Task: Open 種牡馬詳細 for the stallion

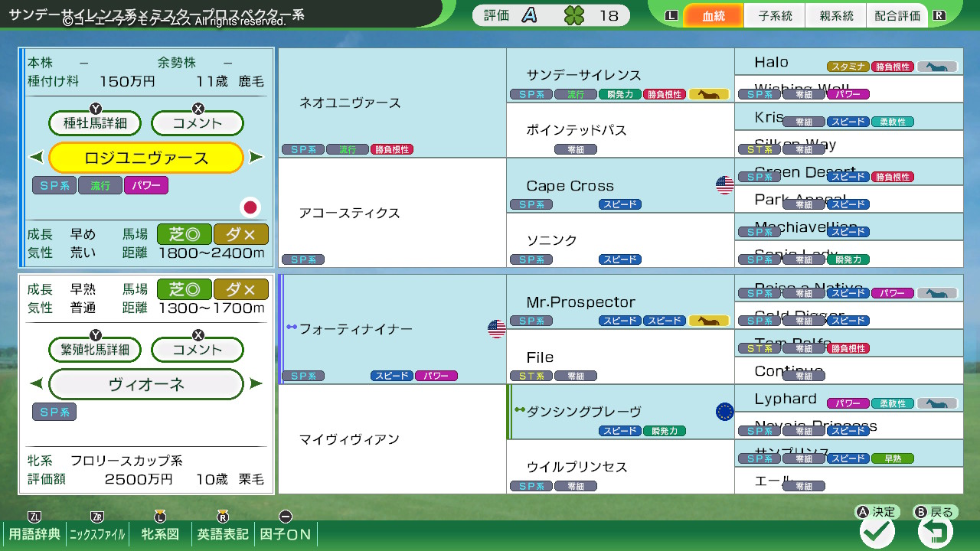Action: 96,122
